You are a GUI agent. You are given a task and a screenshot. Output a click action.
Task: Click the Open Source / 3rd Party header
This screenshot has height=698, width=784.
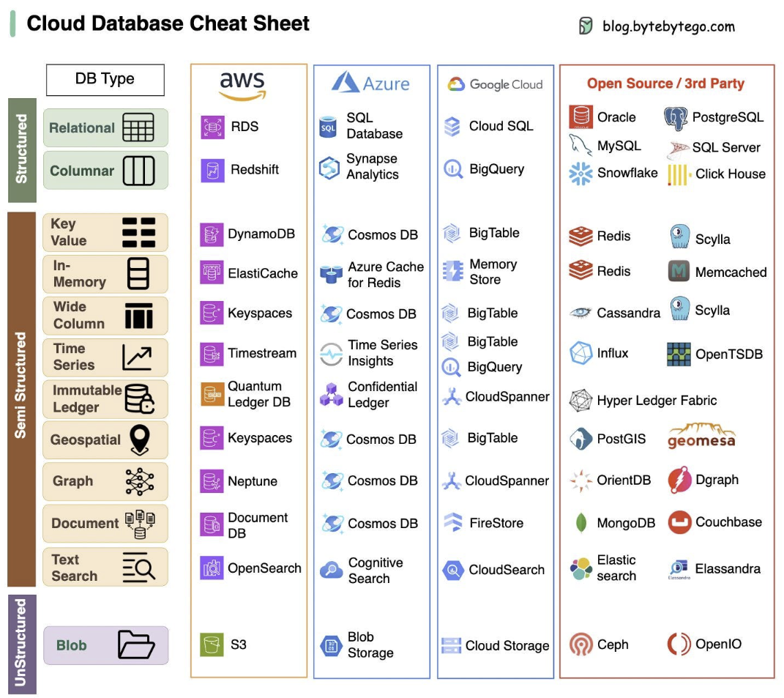[665, 83]
